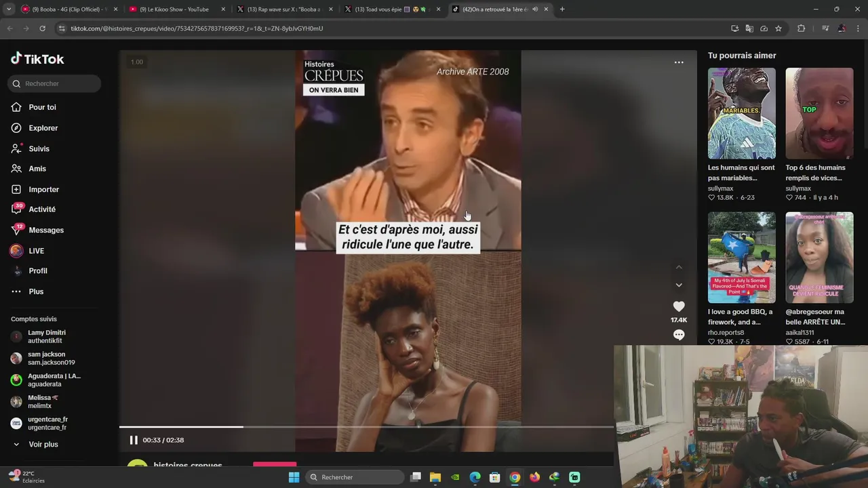Open Chrome three-dot menu
Image resolution: width=868 pixels, height=488 pixels.
[x=859, y=28]
